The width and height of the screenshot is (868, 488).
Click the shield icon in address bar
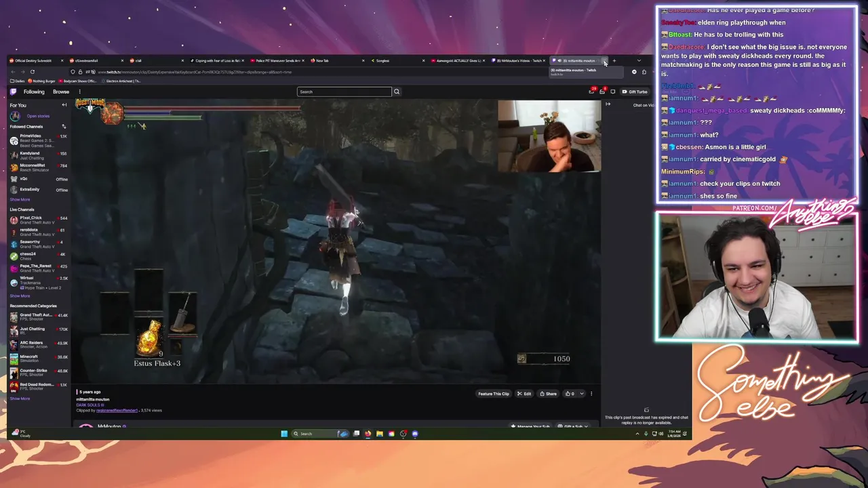point(73,72)
